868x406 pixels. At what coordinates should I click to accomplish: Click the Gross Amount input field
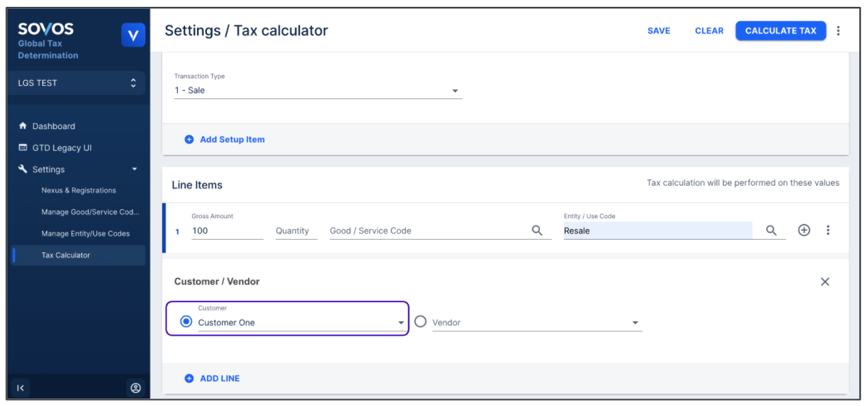tap(226, 231)
